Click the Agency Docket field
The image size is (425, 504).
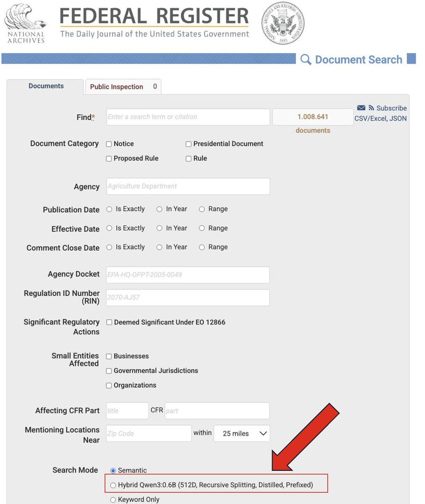click(x=188, y=275)
